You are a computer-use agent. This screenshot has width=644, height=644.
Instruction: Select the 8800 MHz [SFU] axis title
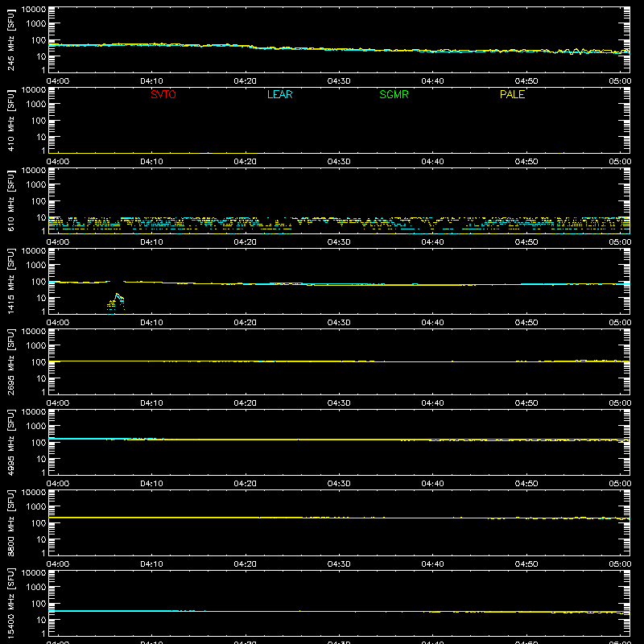coord(10,522)
